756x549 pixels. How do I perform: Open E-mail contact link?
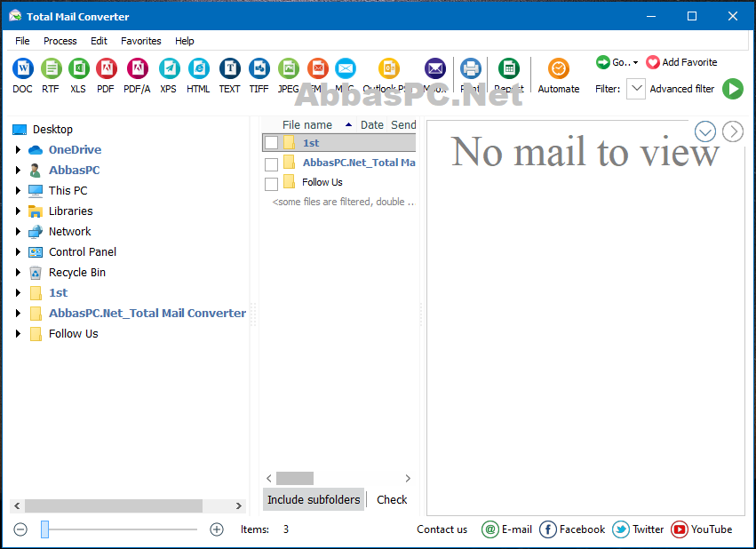click(506, 529)
